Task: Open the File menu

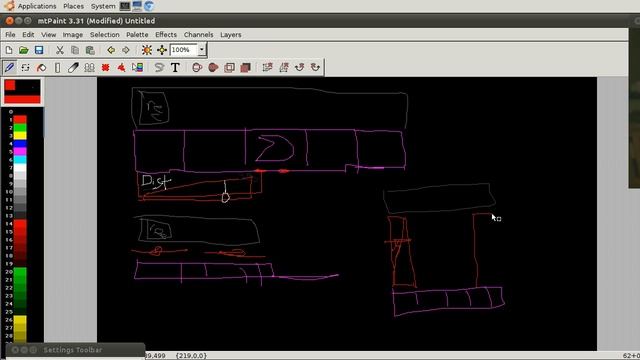Action: pyautogui.click(x=10, y=35)
